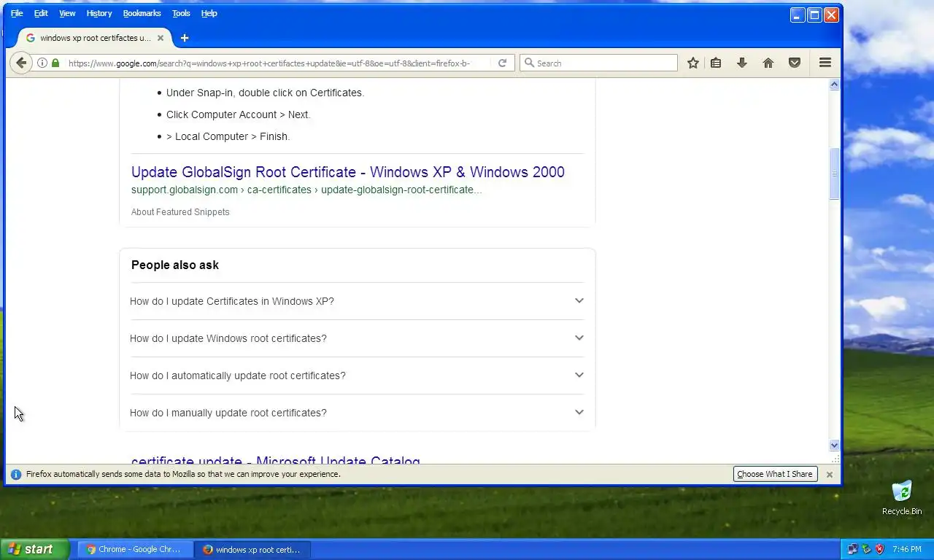Show bookmarks list icon in toolbar

click(x=716, y=63)
